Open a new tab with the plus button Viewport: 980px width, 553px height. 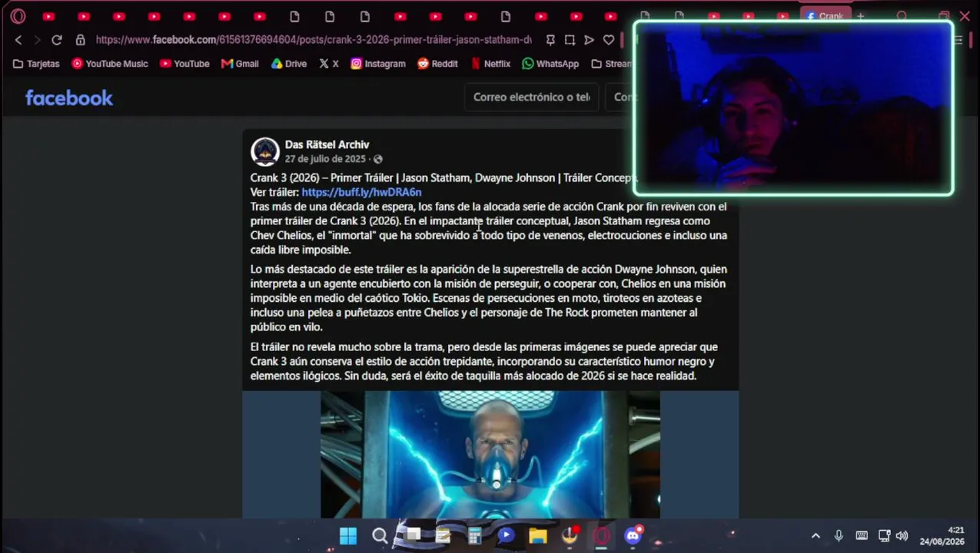(x=861, y=16)
